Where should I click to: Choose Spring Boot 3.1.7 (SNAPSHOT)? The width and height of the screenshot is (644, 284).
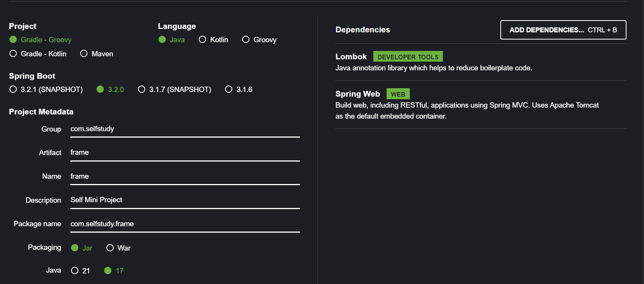[x=174, y=89]
